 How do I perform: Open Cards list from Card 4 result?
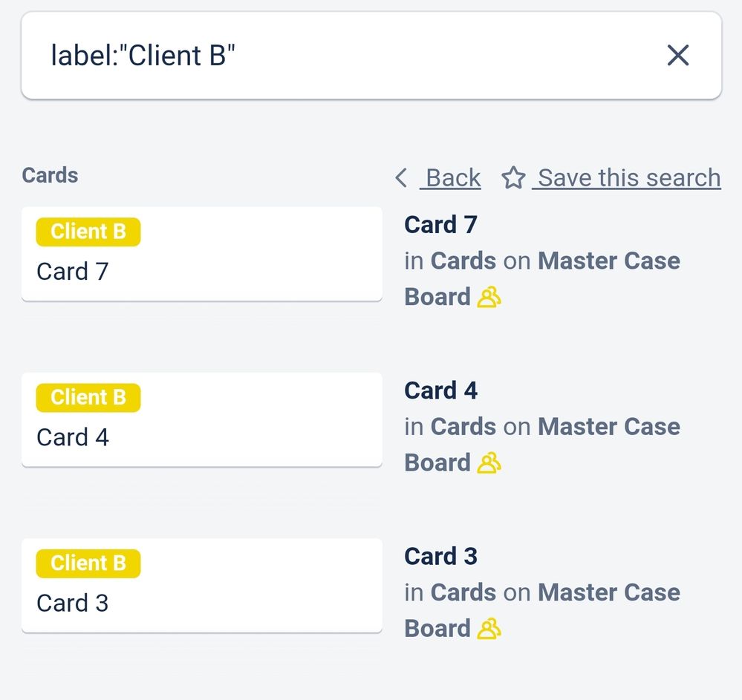(463, 427)
